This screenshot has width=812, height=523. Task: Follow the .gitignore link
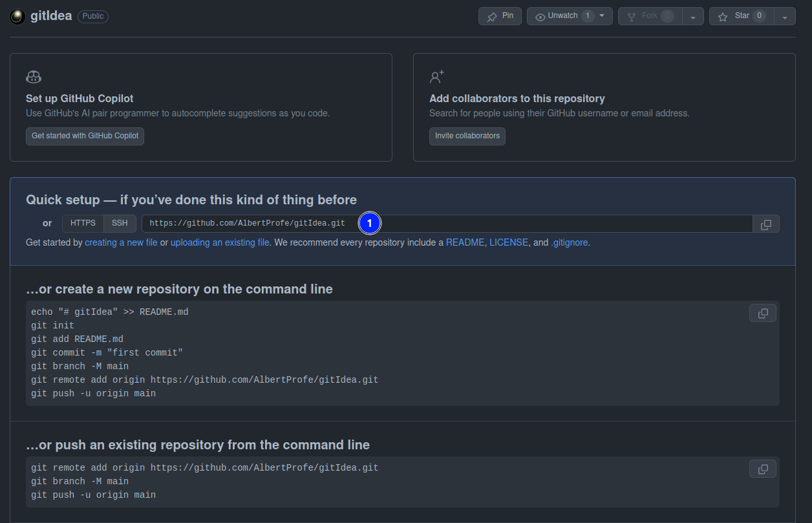coord(570,243)
